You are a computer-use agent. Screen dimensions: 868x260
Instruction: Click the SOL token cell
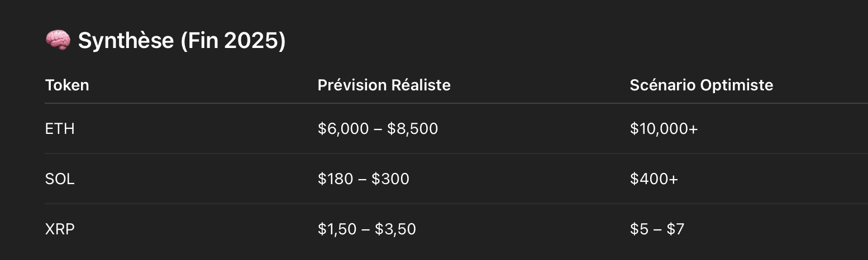[x=60, y=179]
